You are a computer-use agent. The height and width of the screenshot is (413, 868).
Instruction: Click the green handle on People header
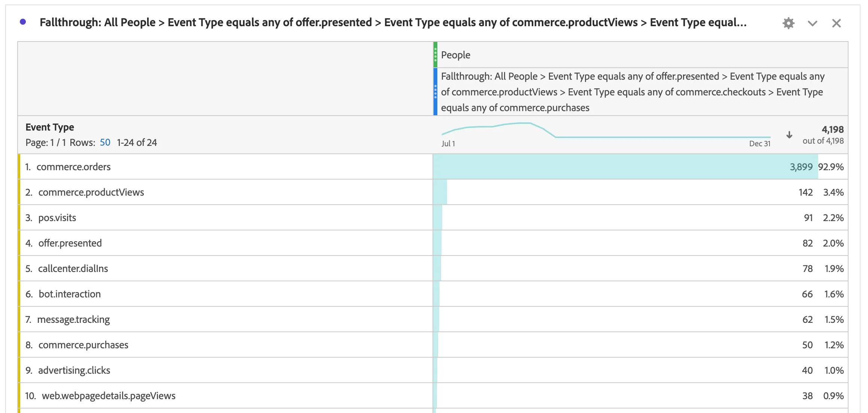(435, 55)
